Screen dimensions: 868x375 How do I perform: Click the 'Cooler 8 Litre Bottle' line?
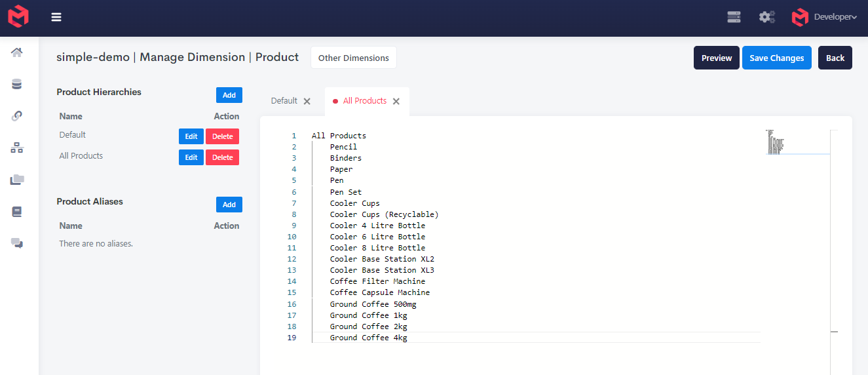point(377,248)
